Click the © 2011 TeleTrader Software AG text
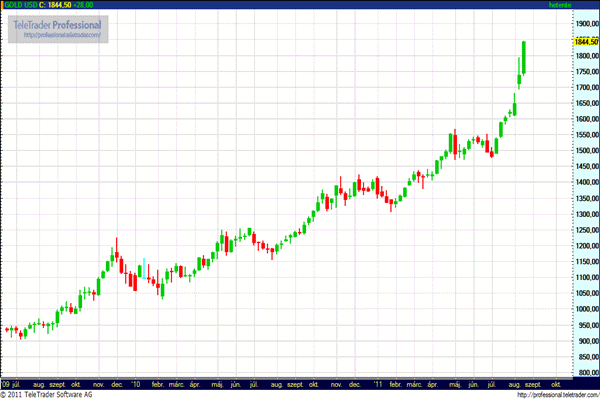Image resolution: width=600 pixels, height=400 pixels. 48,394
